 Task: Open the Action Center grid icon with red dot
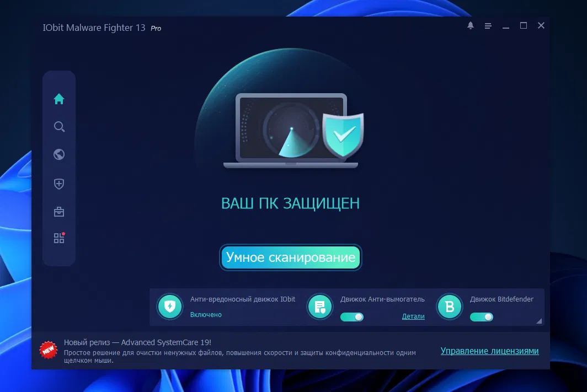[59, 238]
